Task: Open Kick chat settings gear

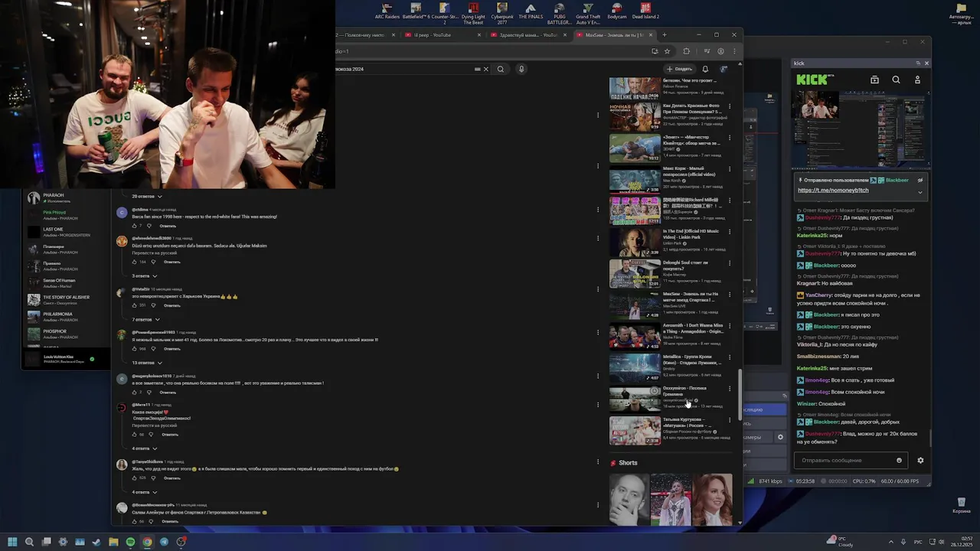Action: [920, 461]
